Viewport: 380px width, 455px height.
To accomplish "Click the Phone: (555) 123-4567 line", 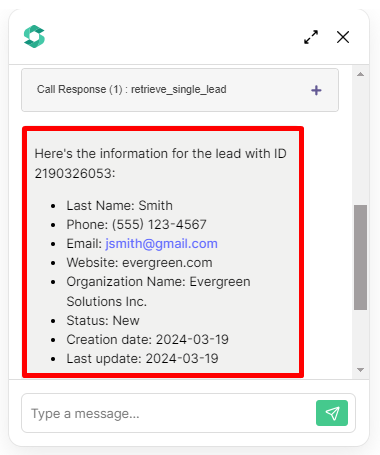I will 136,225.
